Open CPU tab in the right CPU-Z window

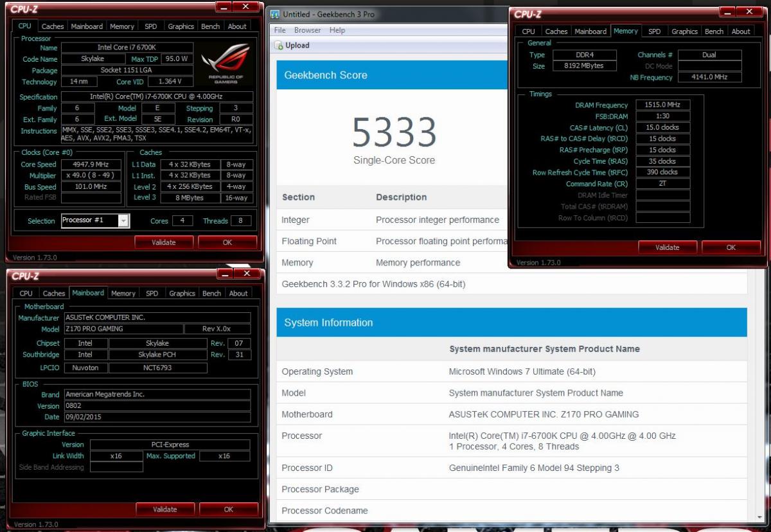pos(529,31)
